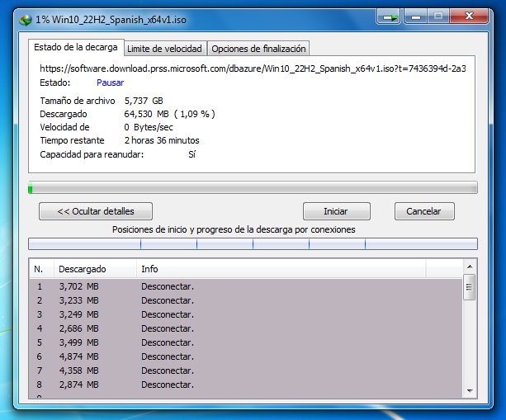Select connection row 2 with 3,233 MB
The height and width of the screenshot is (420, 506).
[246, 300]
